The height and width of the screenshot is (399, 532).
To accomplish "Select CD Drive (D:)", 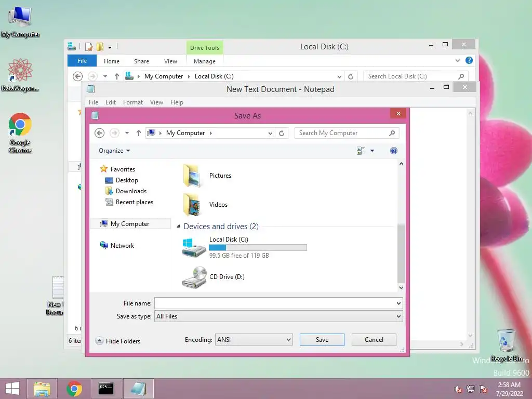I will click(x=214, y=277).
